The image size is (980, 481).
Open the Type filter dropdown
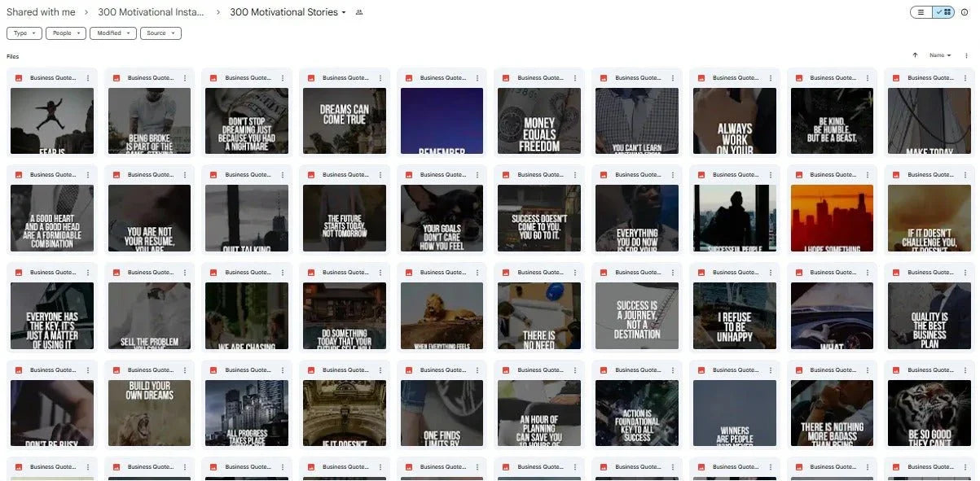24,33
